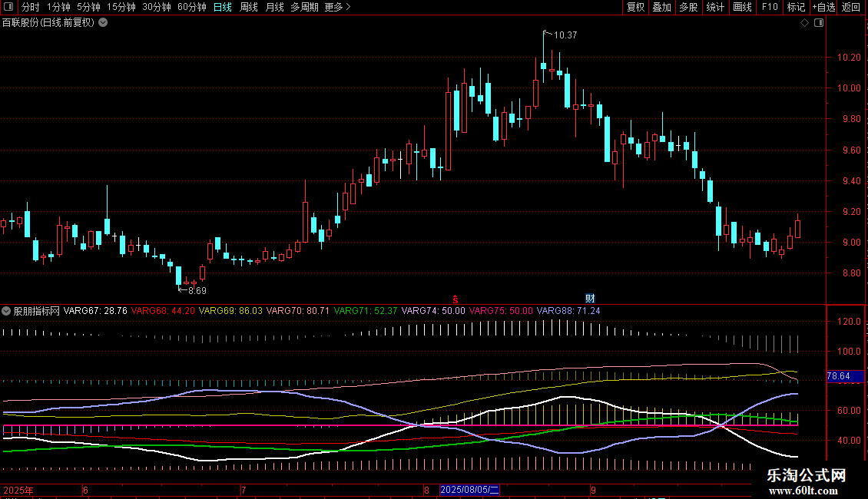The image size is (868, 499).
Task: Click the diamond icon in chart header
Action: (805, 23)
